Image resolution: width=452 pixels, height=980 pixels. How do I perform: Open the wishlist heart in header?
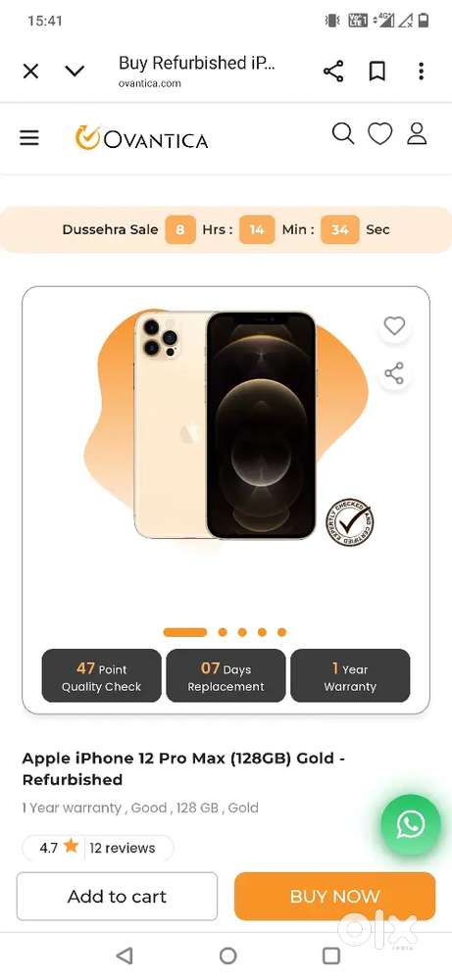tap(379, 133)
